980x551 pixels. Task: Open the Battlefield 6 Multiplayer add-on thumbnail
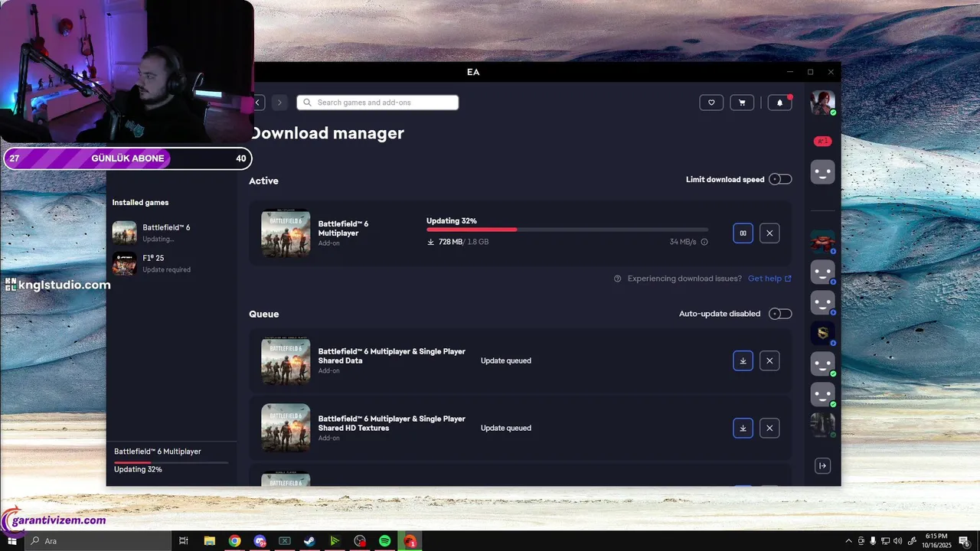286,233
